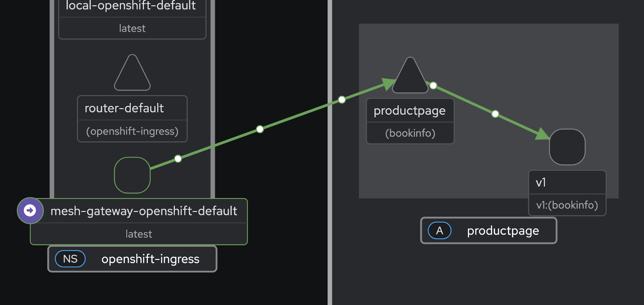Select the v1 rounded square workload node
This screenshot has width=644, height=305.
click(567, 147)
